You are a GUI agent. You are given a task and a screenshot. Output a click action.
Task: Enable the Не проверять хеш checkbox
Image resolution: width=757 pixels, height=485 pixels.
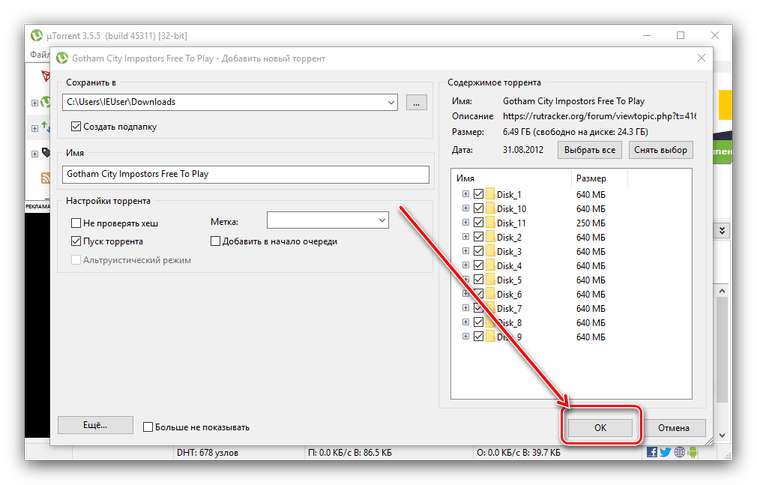76,223
